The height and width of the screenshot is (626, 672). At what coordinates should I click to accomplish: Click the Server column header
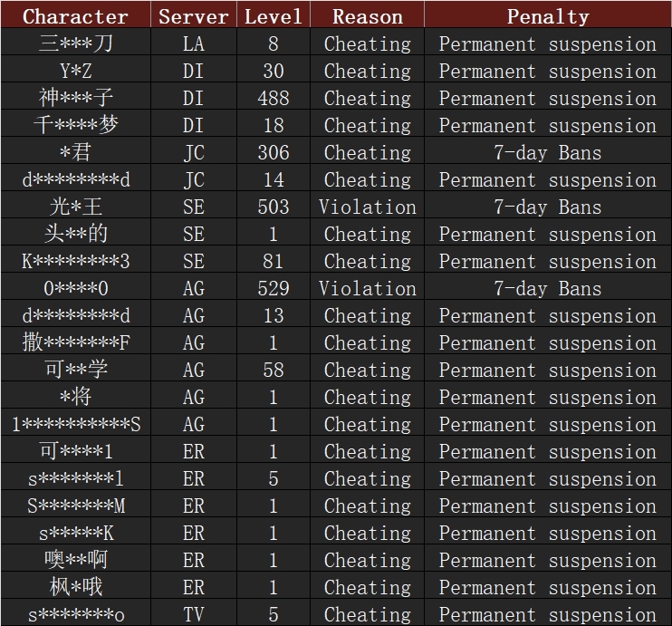[x=194, y=16]
